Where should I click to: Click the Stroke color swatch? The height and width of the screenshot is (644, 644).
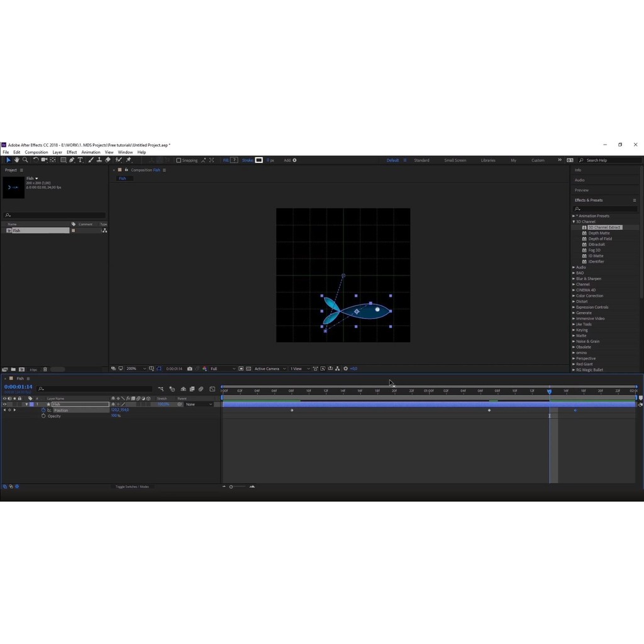click(258, 160)
